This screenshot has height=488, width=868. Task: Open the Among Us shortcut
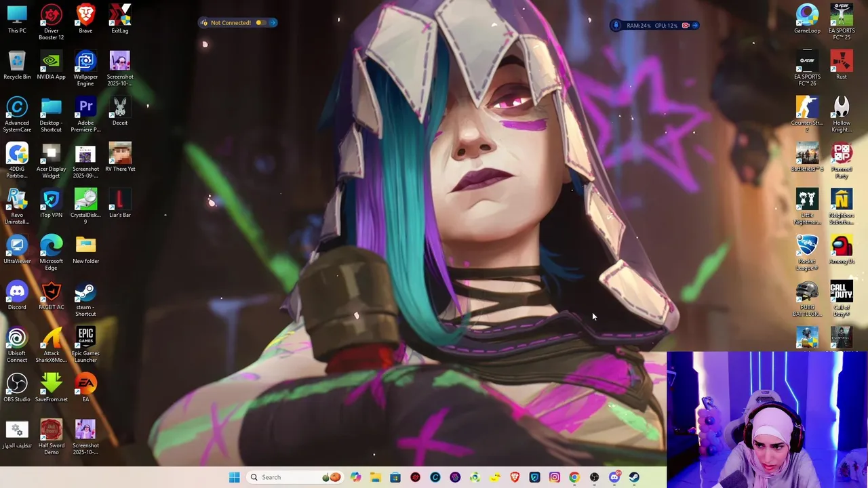(842, 249)
